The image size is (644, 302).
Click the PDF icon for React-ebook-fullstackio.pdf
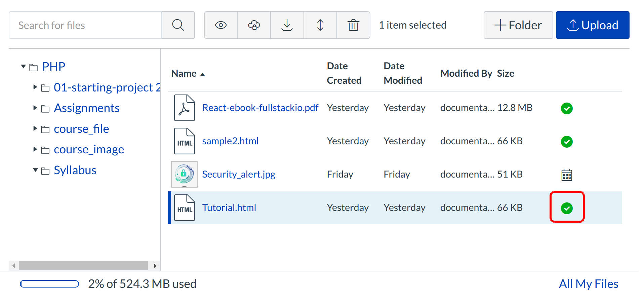point(184,108)
